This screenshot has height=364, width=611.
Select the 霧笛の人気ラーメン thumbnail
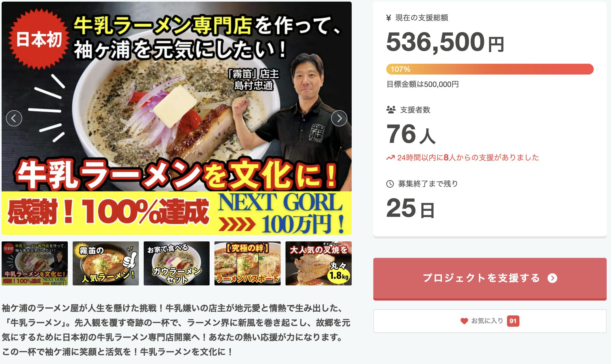(106, 263)
